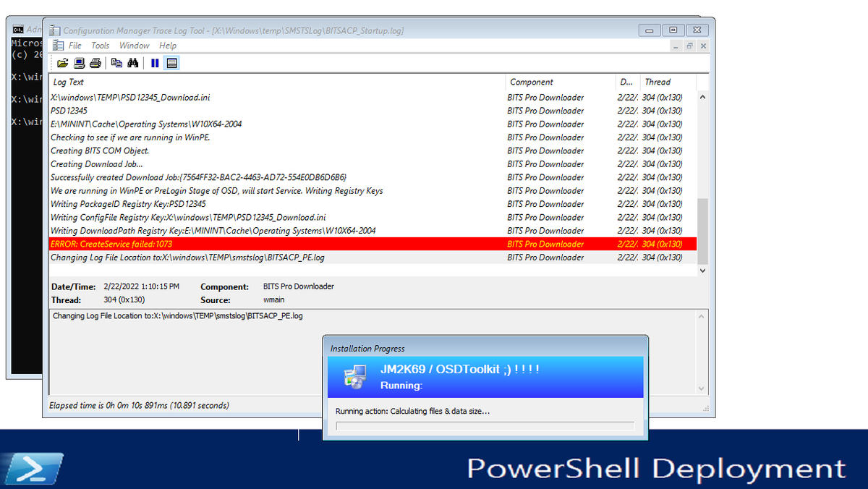The width and height of the screenshot is (868, 489).
Task: Click Component value 'BITS Pro Downloader' in details
Action: 299,286
